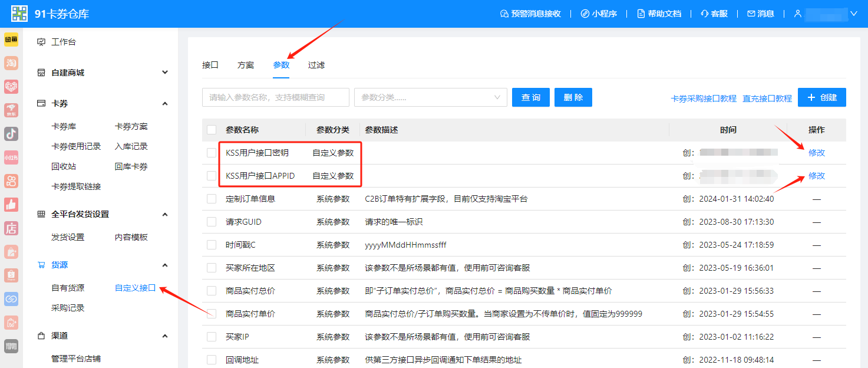Image resolution: width=868 pixels, height=368 pixels.
Task: Collapse the 卡券 sidebar section
Action: 165,103
